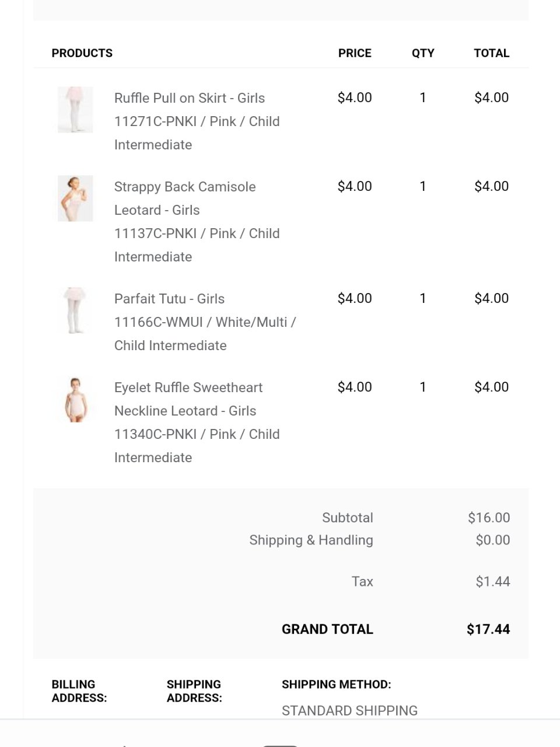Tap the Parfait Tutu - Girls product name
The height and width of the screenshot is (747, 560).
169,299
